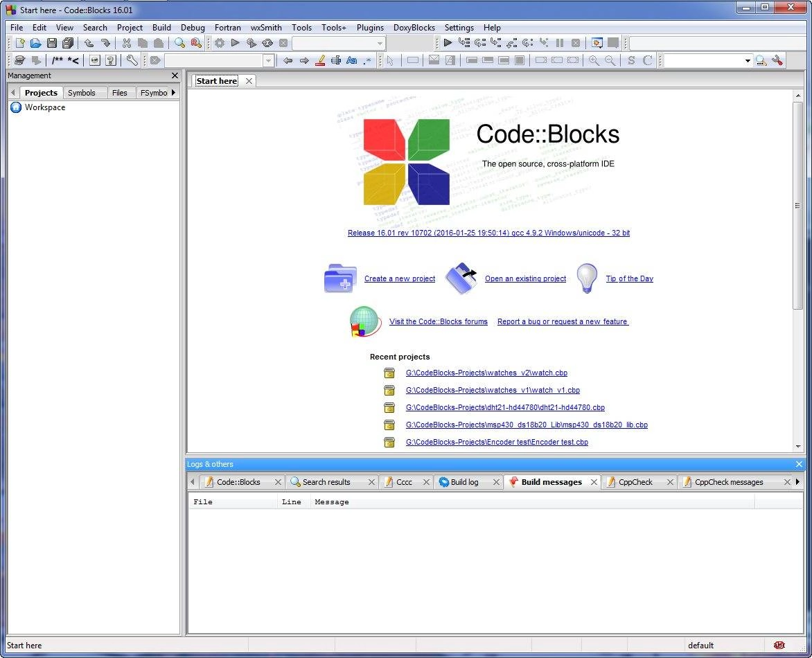
Task: Click the ThreadSearch options red wrench icon
Action: click(777, 60)
